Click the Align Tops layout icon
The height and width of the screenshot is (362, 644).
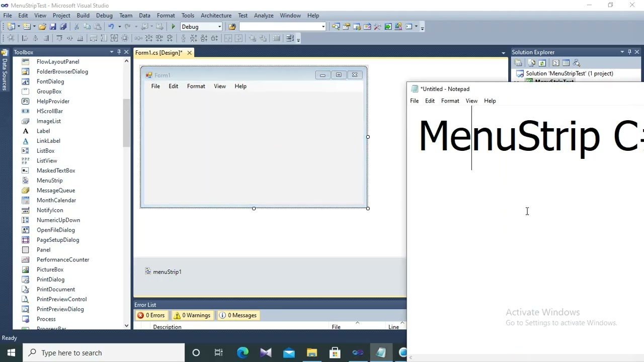coord(59,38)
